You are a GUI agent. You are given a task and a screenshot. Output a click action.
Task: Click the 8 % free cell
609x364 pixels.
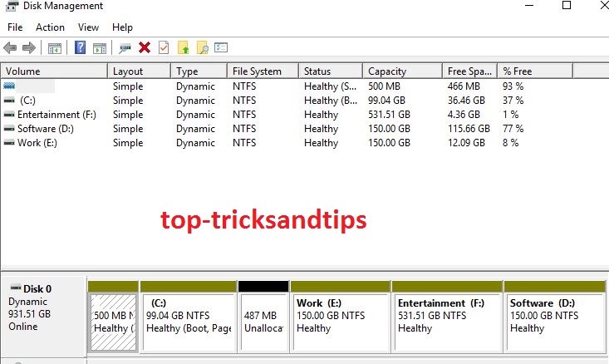[x=510, y=143]
